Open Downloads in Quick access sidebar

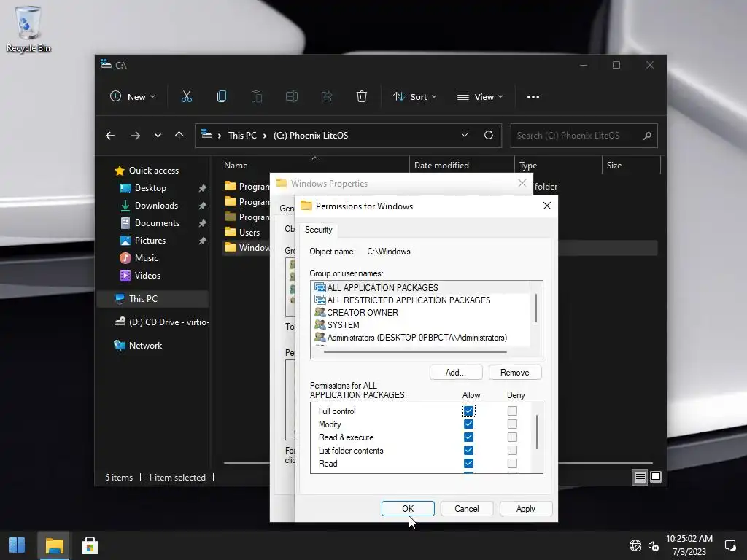(156, 205)
